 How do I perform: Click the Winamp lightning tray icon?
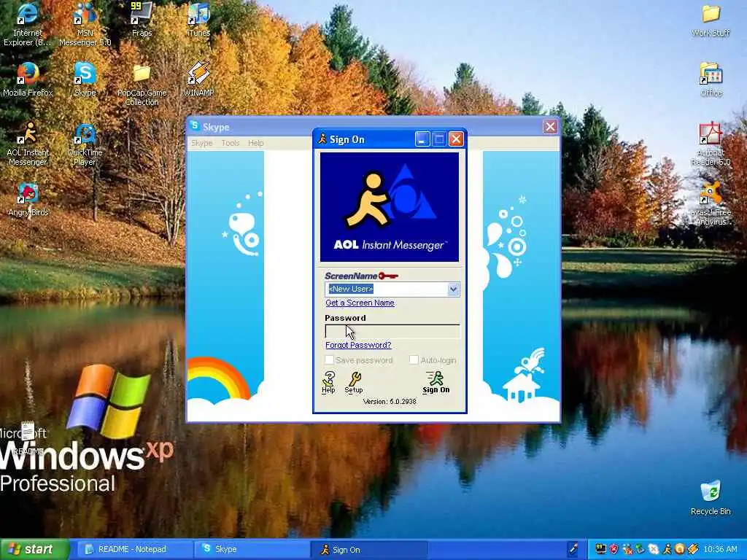click(x=693, y=550)
